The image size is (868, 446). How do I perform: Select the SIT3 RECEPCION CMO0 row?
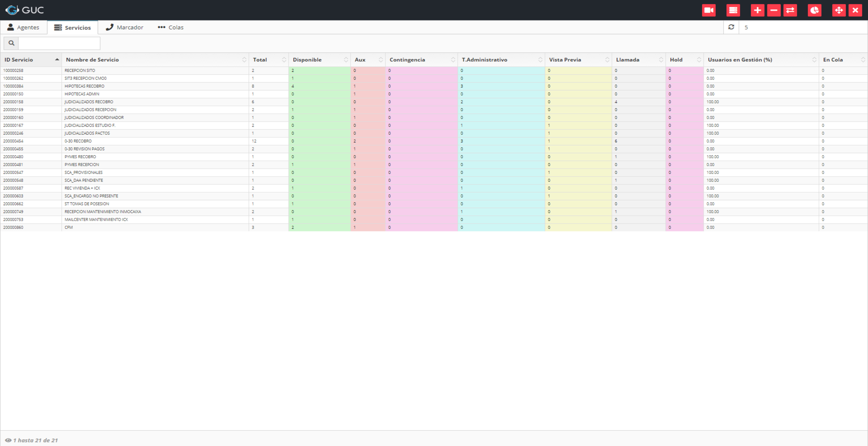[434, 78]
